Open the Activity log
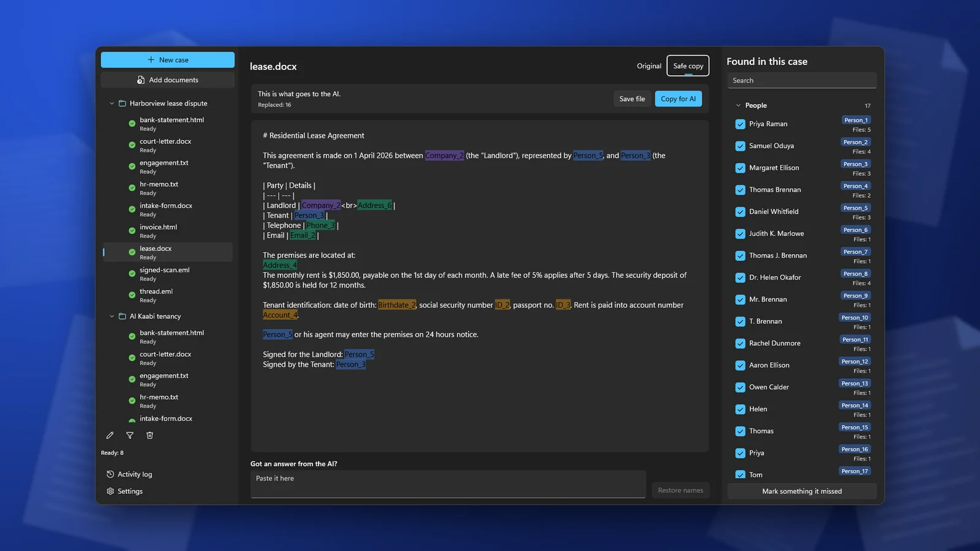The image size is (980, 551). [129, 474]
